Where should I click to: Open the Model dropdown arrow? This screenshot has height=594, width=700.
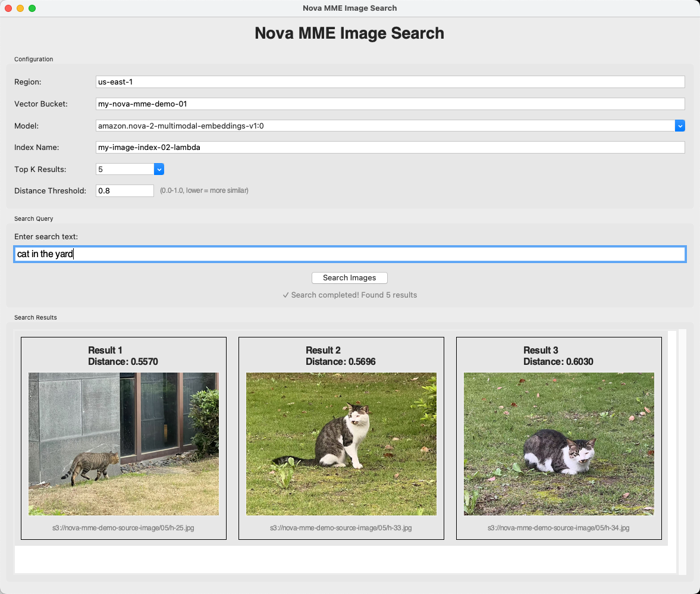680,126
